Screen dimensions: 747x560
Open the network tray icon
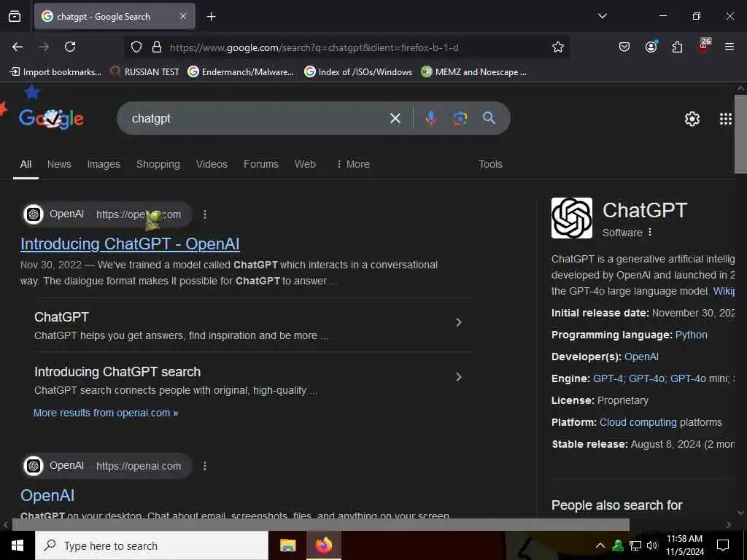coord(635,545)
